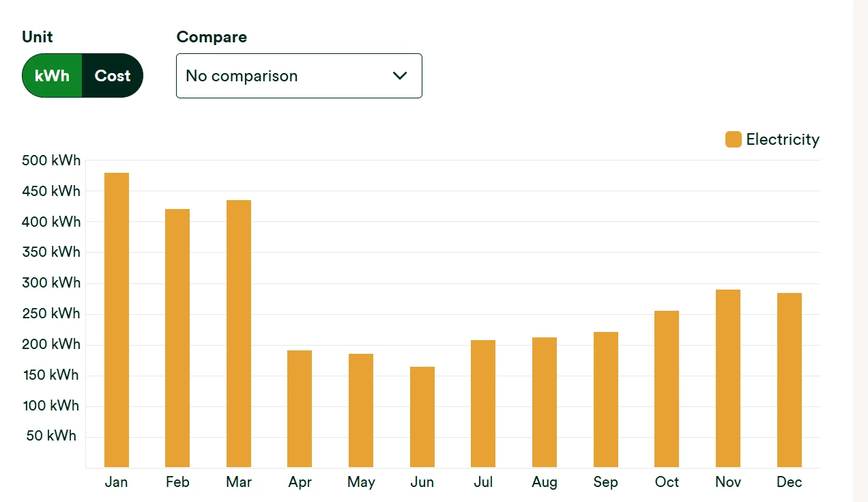The height and width of the screenshot is (502, 868).
Task: Open the Compare dropdown
Action: tap(299, 76)
